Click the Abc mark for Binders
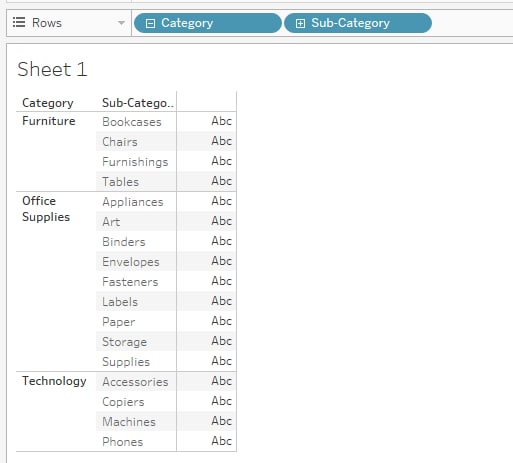This screenshot has width=513, height=463. [221, 241]
